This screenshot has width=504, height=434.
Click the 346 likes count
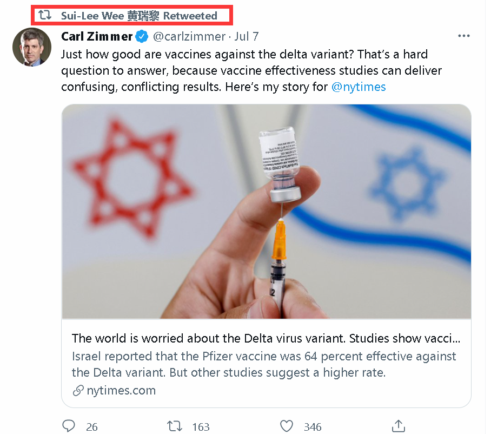click(313, 427)
